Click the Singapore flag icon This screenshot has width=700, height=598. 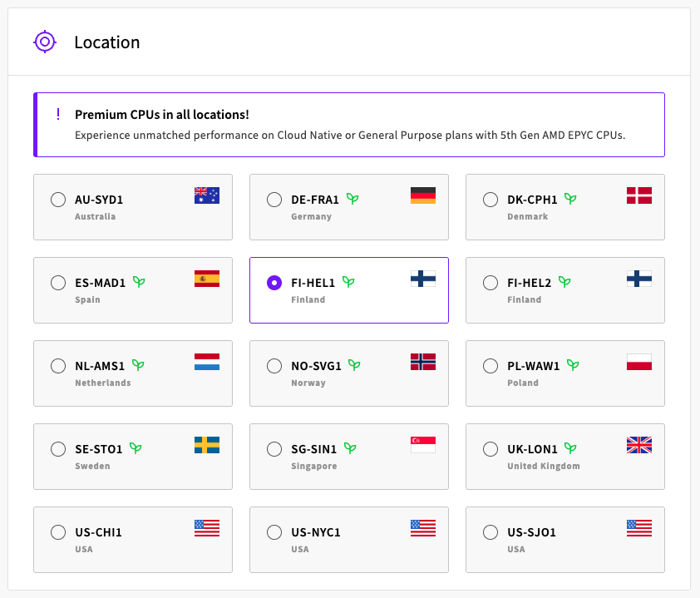click(422, 445)
